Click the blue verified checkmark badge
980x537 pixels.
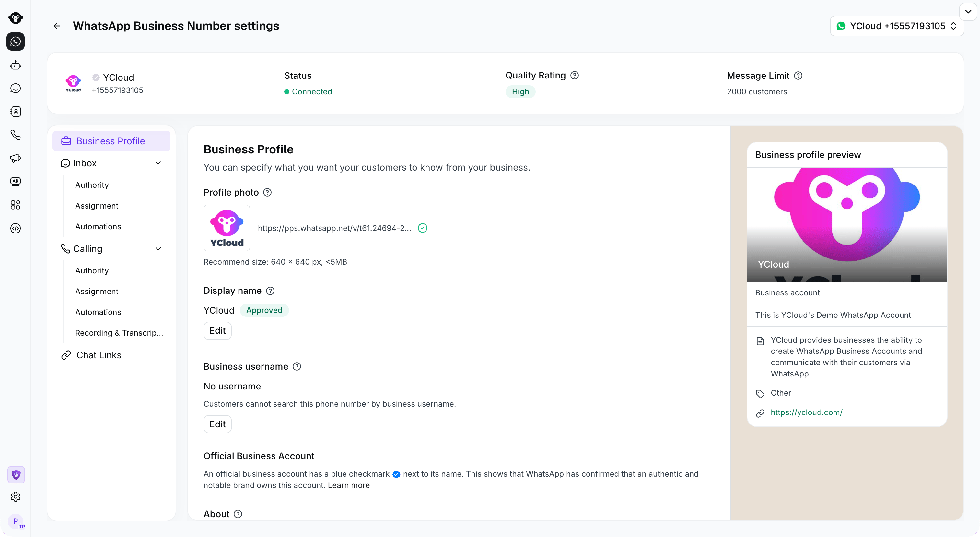396,475
